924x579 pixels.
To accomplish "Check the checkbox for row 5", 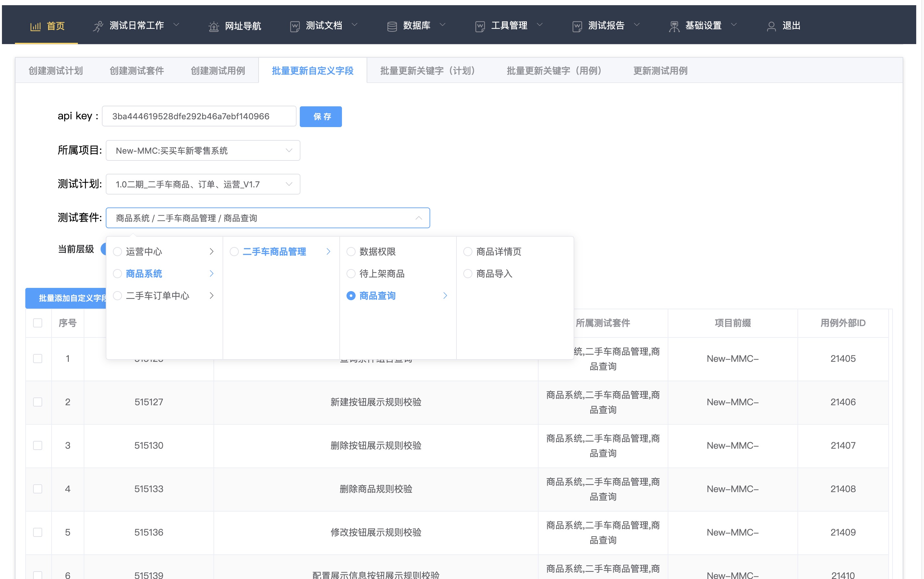I will tap(38, 532).
